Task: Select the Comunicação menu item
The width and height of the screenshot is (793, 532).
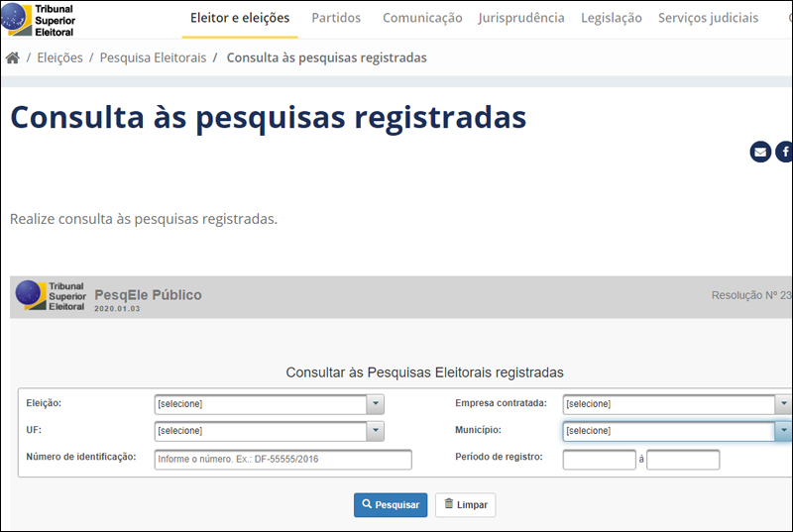Action: click(422, 18)
